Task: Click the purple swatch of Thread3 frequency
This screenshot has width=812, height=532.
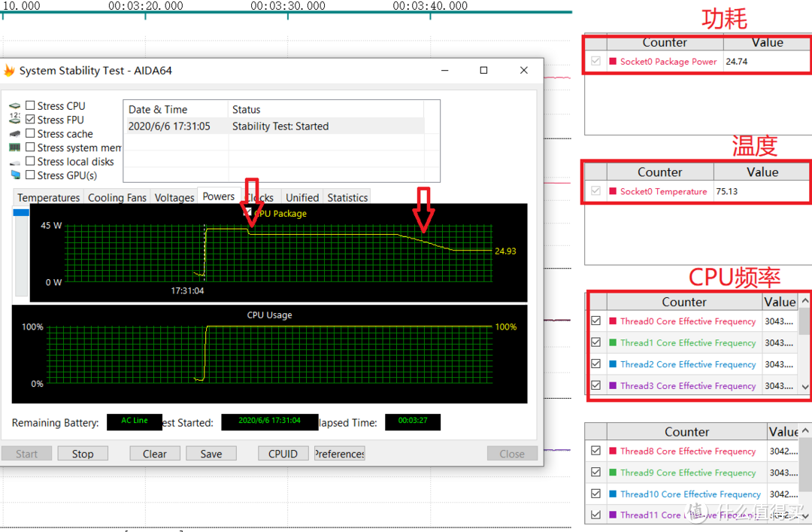Action: [x=614, y=385]
